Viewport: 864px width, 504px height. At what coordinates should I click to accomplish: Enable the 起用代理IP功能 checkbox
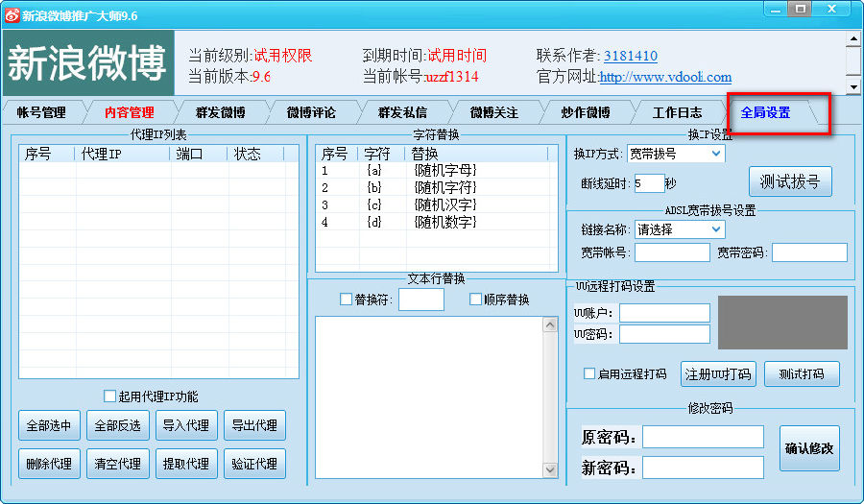(x=109, y=396)
